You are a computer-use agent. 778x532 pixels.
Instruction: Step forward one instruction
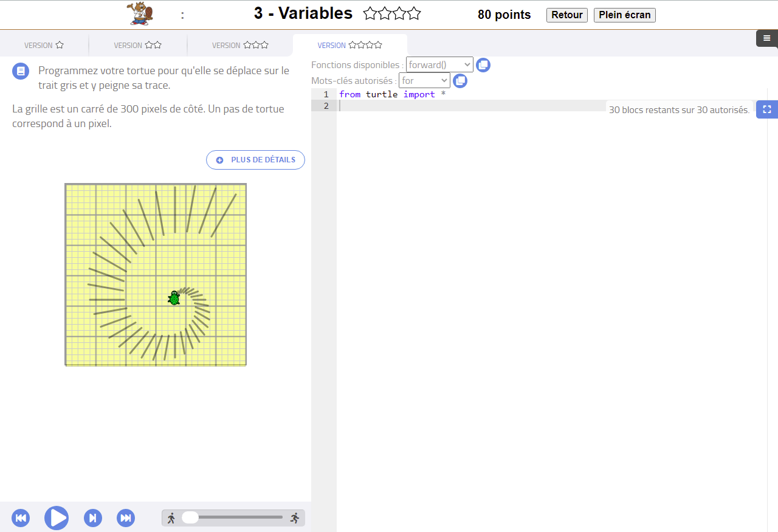(x=92, y=518)
